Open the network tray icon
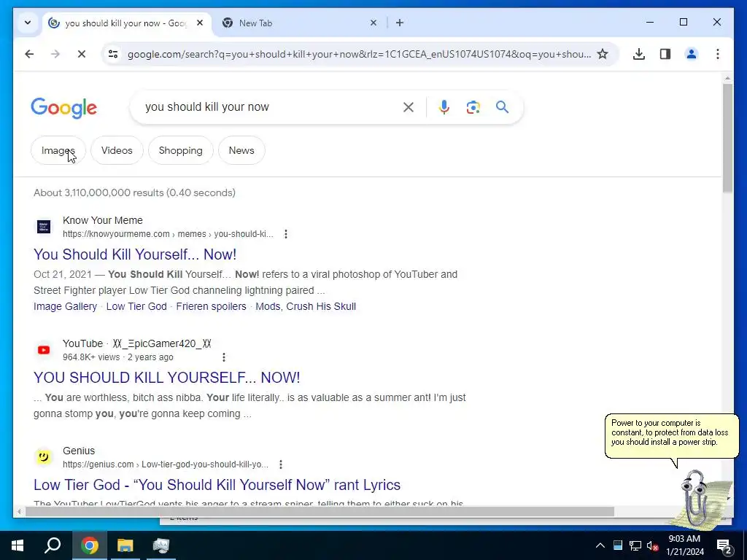 click(635, 545)
